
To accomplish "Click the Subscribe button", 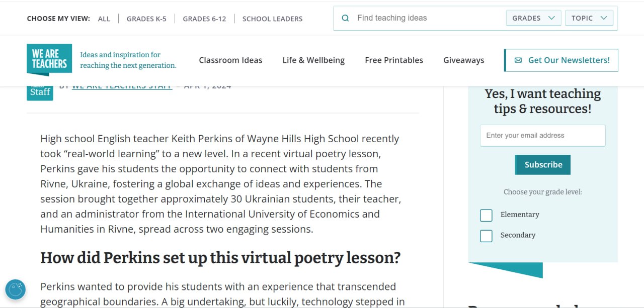I will click(543, 165).
